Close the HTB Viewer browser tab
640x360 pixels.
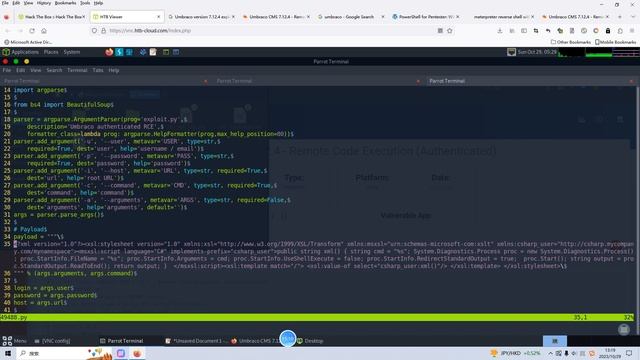pyautogui.click(x=158, y=17)
